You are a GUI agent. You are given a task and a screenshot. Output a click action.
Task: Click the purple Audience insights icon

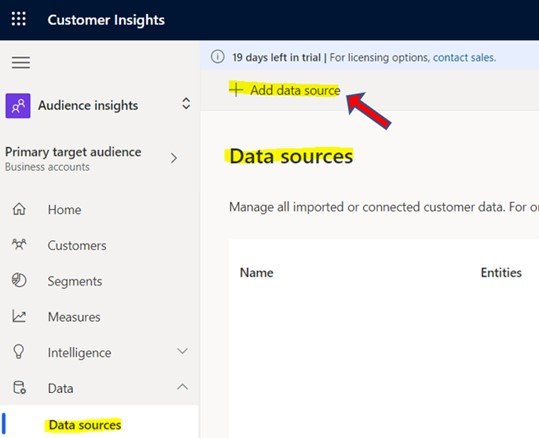[18, 106]
